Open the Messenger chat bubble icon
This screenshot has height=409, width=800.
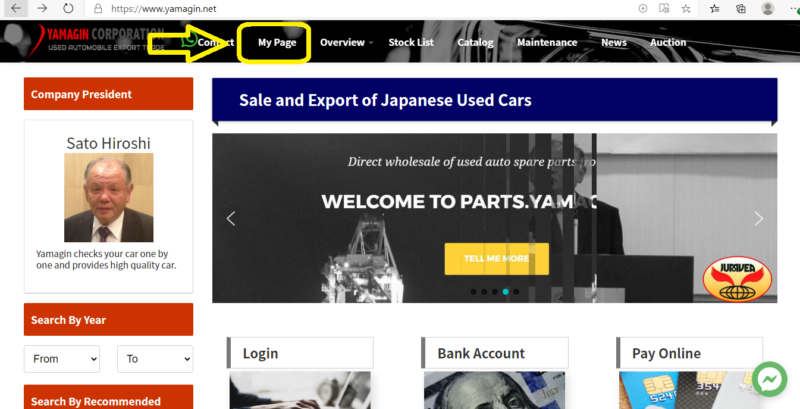[769, 379]
